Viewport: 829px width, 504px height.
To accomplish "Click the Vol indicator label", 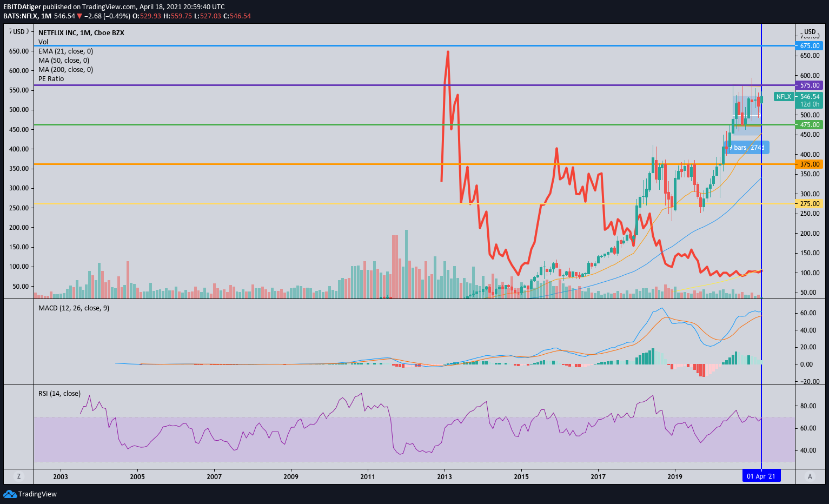I will click(x=43, y=42).
